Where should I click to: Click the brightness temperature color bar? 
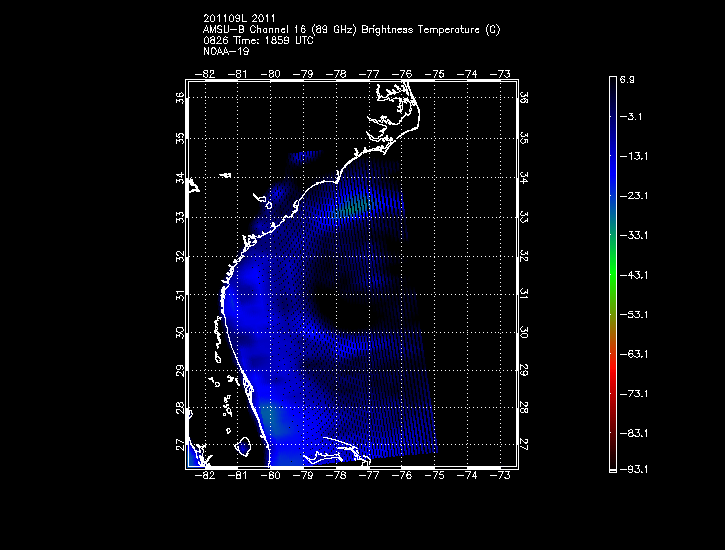(x=613, y=275)
